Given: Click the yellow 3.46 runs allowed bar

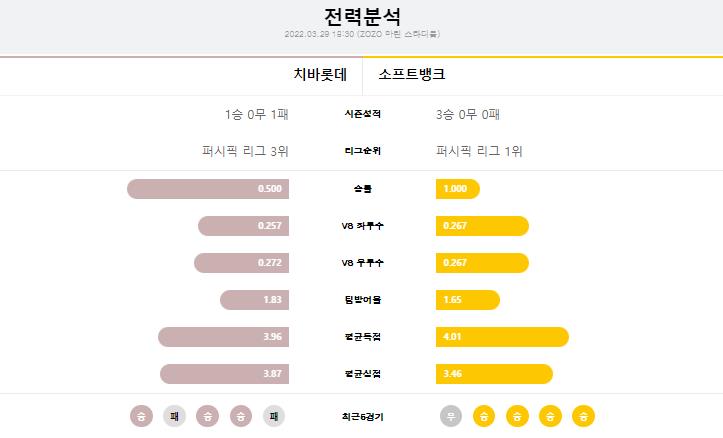Looking at the screenshot, I should click(x=494, y=374).
